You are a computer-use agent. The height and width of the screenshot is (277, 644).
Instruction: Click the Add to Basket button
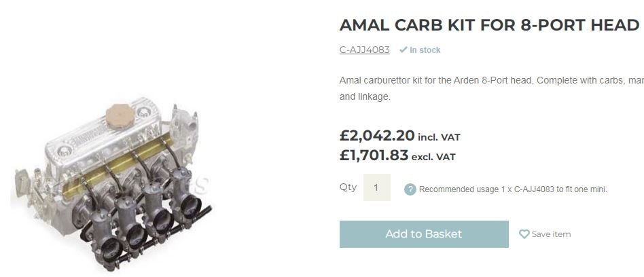point(424,234)
